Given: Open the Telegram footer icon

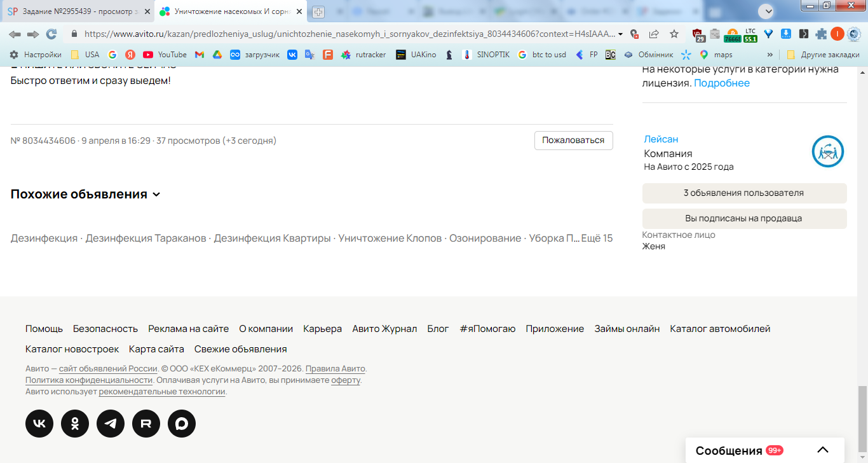Looking at the screenshot, I should (111, 424).
